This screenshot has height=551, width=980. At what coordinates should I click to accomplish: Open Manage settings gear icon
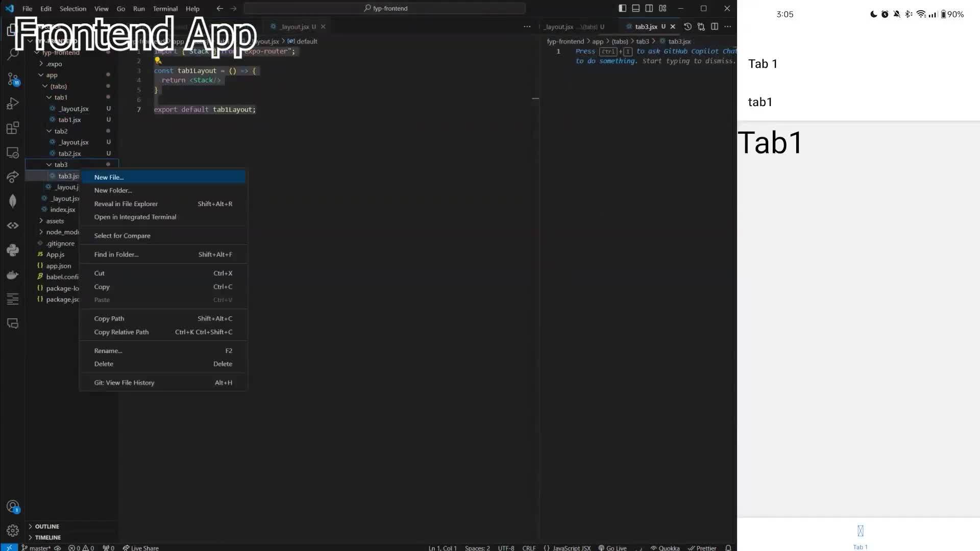click(13, 531)
